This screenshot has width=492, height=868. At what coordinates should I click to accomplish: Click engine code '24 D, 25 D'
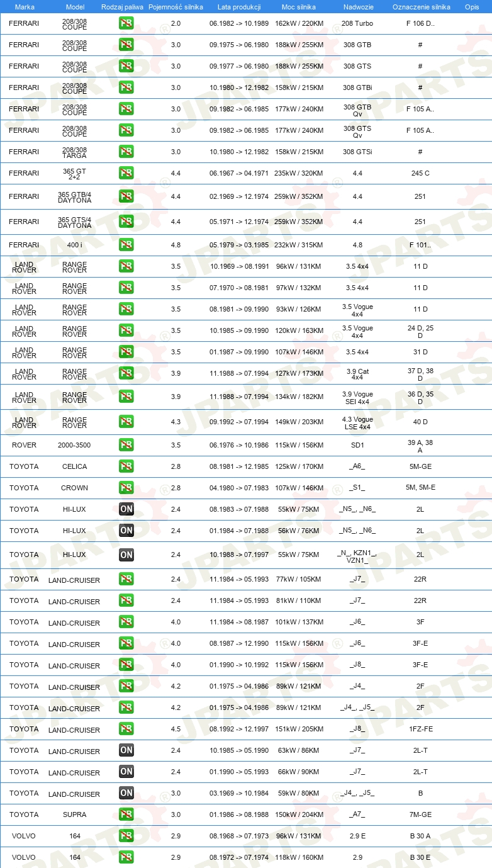420,330
